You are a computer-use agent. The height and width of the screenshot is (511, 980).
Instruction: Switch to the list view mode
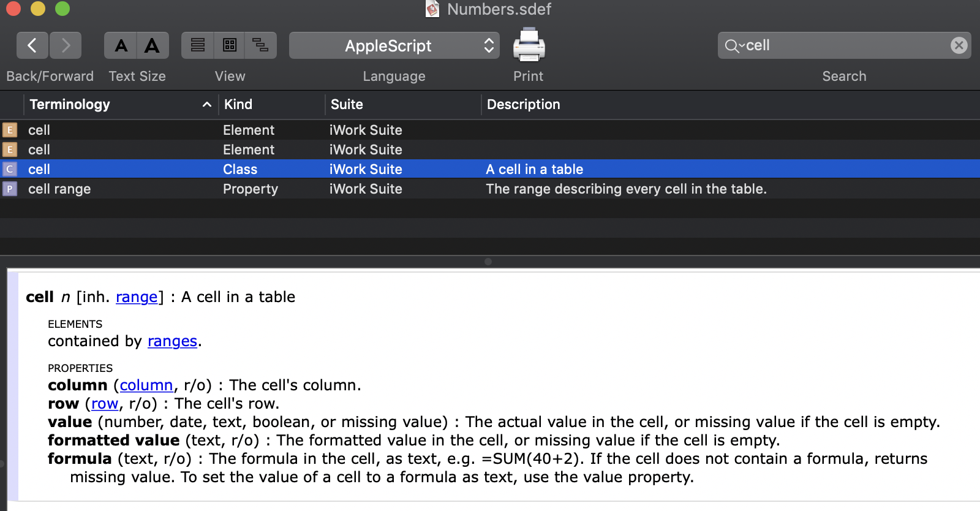(x=198, y=45)
